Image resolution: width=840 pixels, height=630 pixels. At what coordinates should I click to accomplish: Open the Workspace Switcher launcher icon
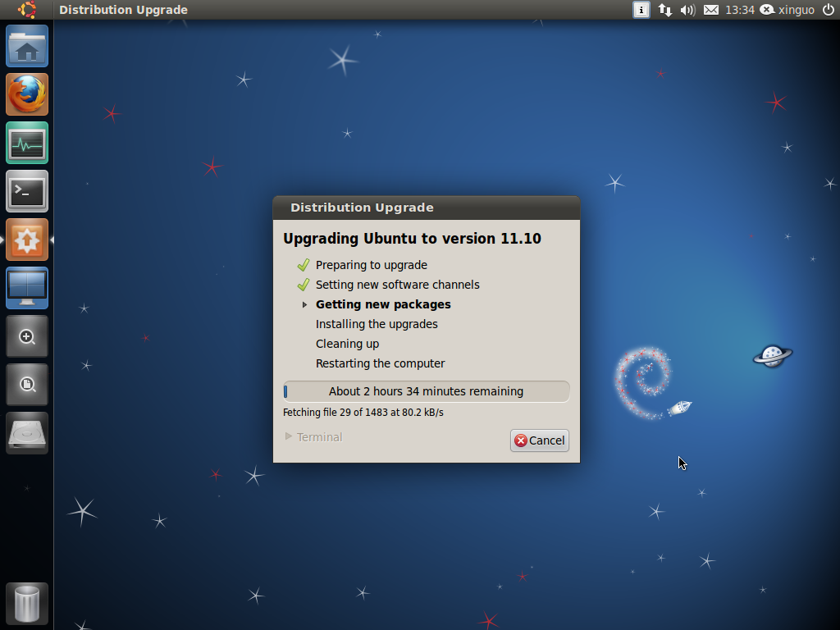(x=27, y=288)
